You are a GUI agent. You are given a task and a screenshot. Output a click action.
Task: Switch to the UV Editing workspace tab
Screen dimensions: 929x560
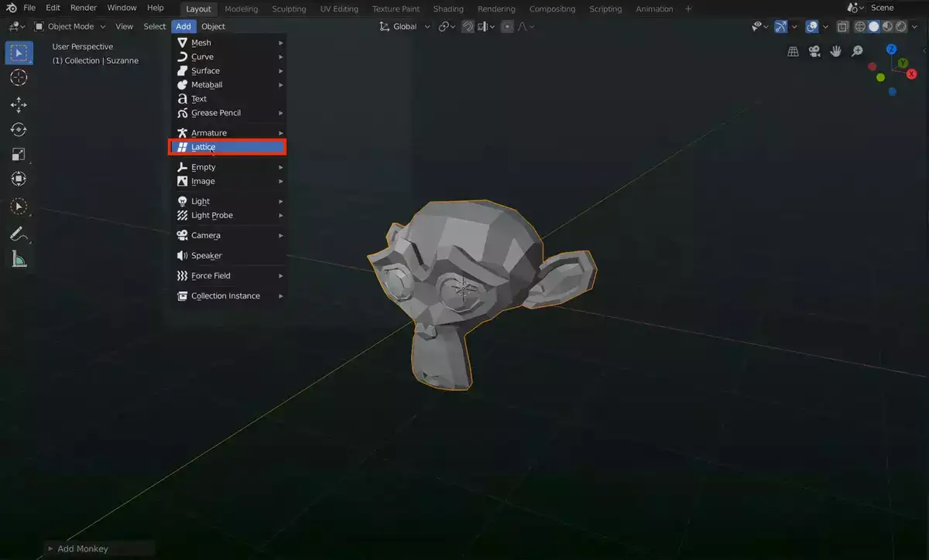tap(339, 9)
